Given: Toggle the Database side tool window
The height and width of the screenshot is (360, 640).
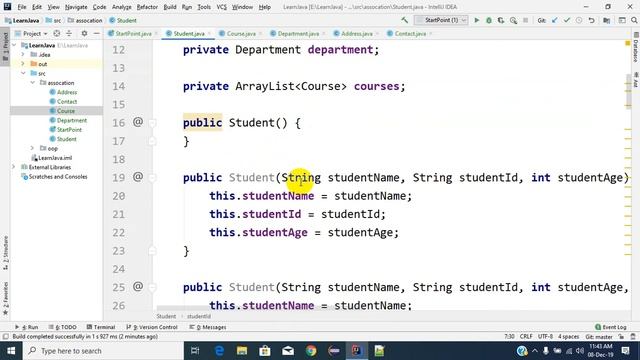Looking at the screenshot, I should point(636,48).
